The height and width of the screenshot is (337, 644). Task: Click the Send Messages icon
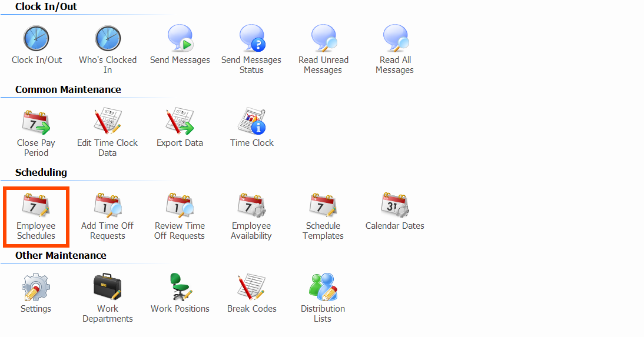pos(180,39)
